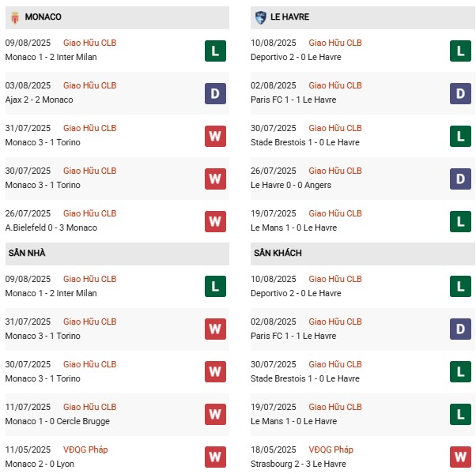Image resolution: width=476 pixels, height=474 pixels.
Task: Click Giao Hữu CLB label dated 03/08/2025
Action: 89,85
